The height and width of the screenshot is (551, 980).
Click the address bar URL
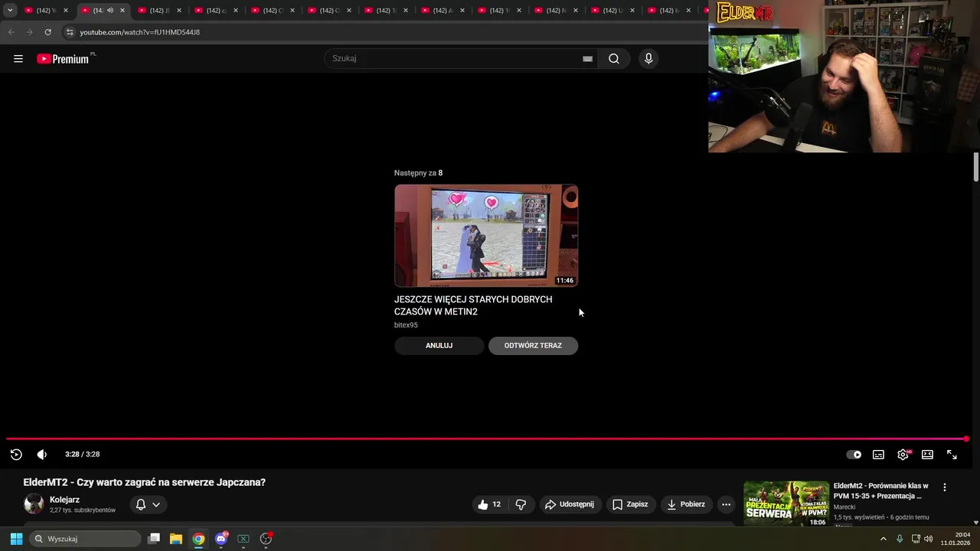140,32
